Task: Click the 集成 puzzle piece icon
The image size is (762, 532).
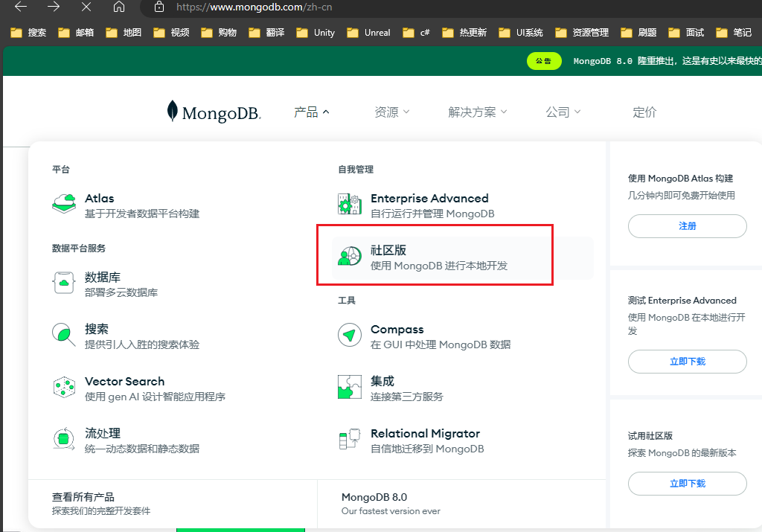Action: (x=350, y=388)
